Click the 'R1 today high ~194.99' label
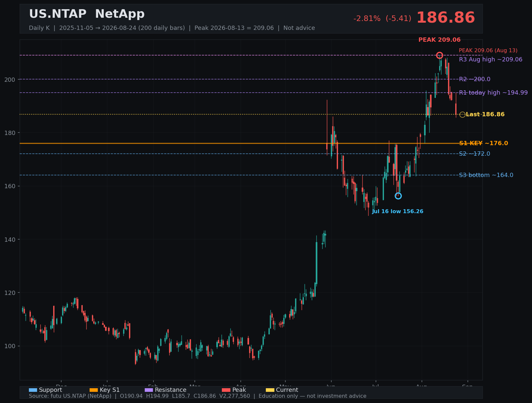Viewport: 532px width, 403px height. coord(493,93)
